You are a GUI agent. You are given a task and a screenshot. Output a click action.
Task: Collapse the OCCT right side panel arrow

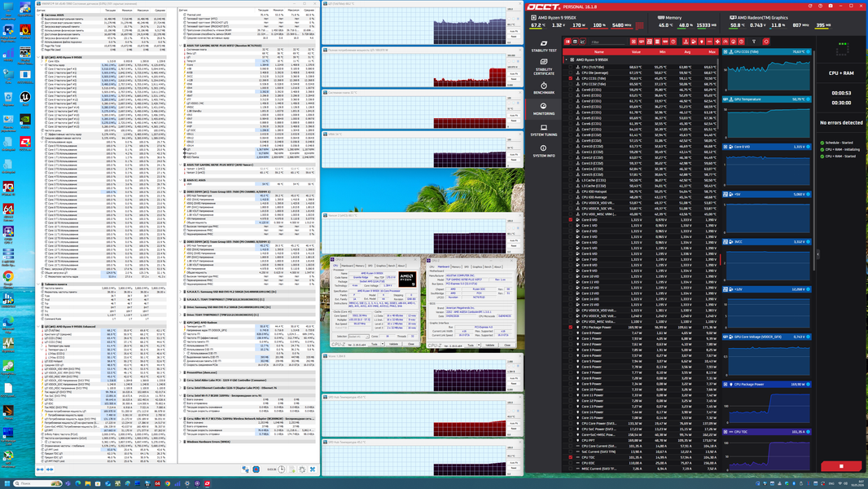tap(818, 254)
